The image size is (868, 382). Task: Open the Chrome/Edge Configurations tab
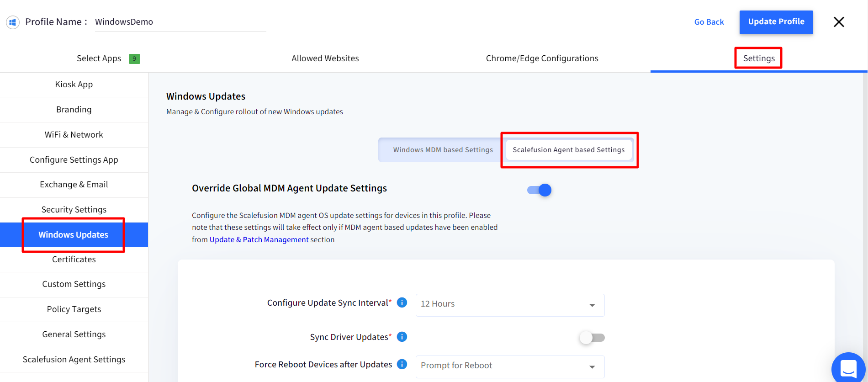[x=542, y=58]
